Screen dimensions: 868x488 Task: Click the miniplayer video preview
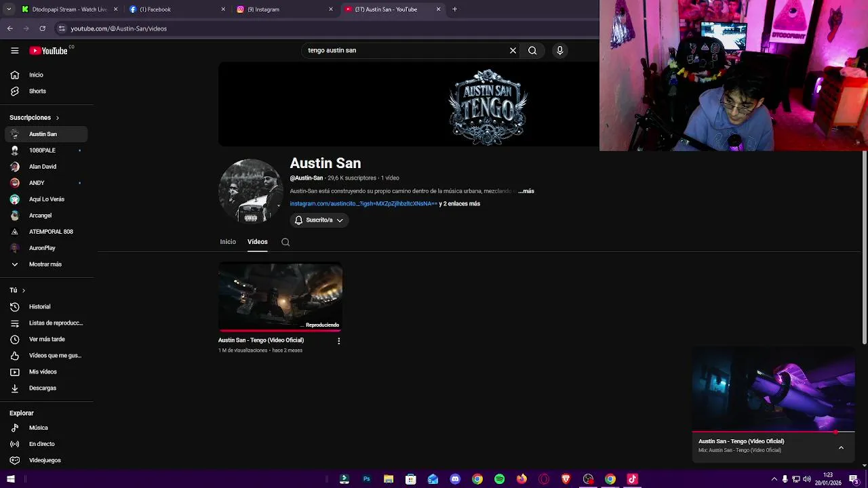774,389
